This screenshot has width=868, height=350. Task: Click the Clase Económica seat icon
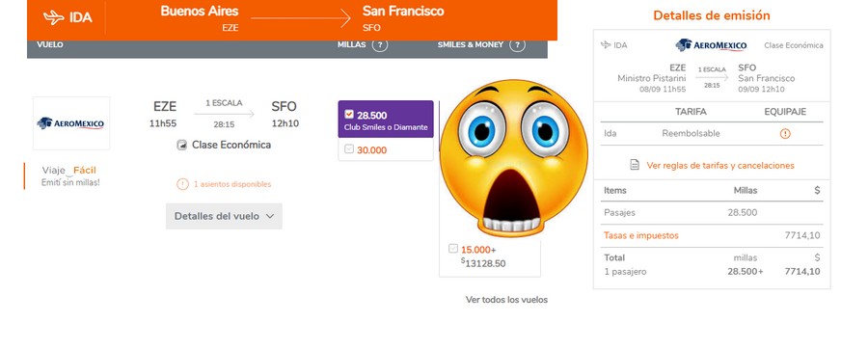[x=181, y=145]
